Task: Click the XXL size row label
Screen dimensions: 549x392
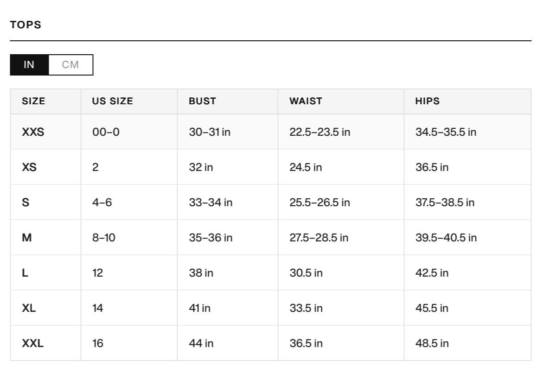Action: click(33, 343)
